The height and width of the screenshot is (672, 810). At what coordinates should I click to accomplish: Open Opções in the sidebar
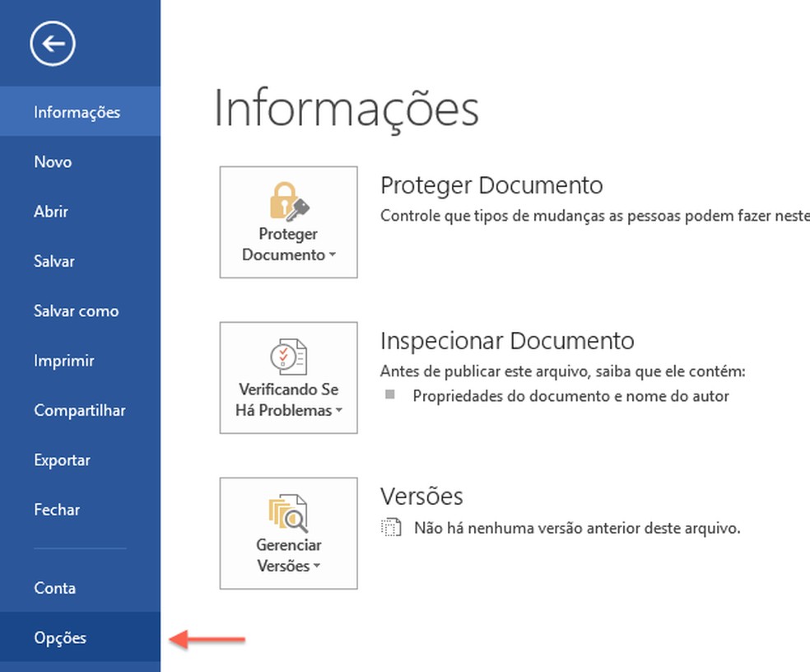click(80, 637)
